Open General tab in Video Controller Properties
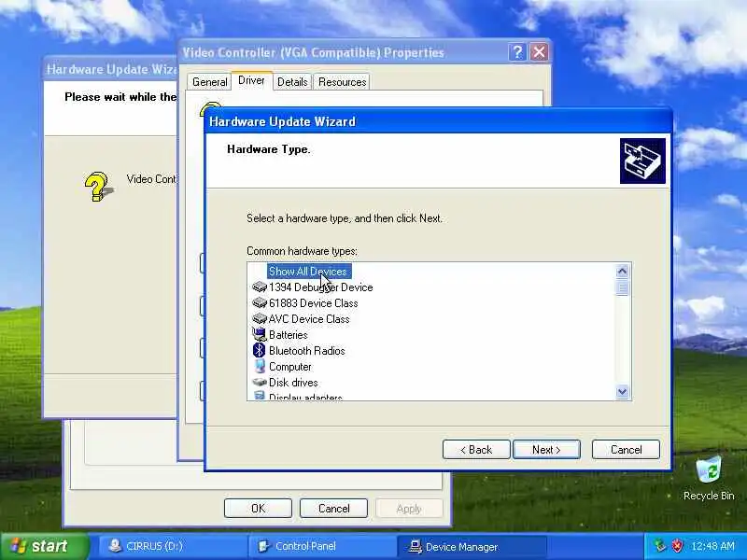This screenshot has width=747, height=560. click(209, 82)
